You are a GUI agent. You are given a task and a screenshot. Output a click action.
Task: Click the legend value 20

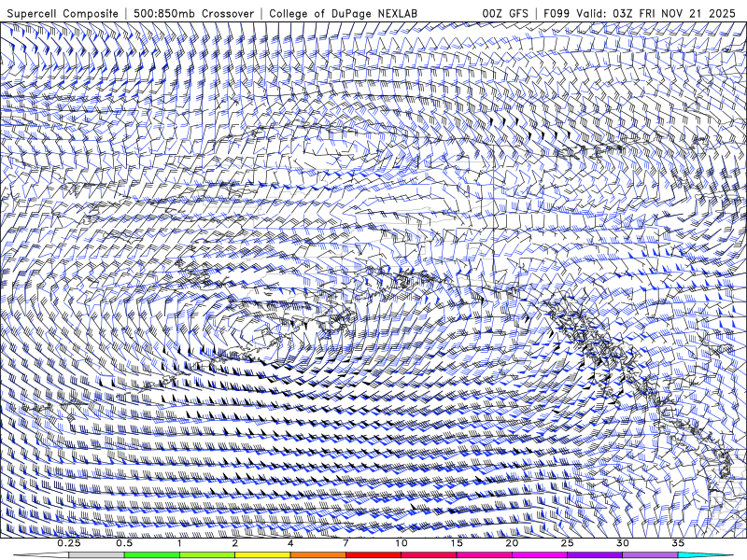coord(512,543)
